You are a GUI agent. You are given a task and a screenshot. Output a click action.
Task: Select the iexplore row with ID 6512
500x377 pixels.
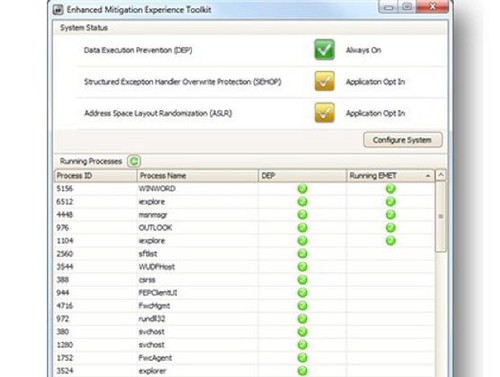(x=245, y=202)
